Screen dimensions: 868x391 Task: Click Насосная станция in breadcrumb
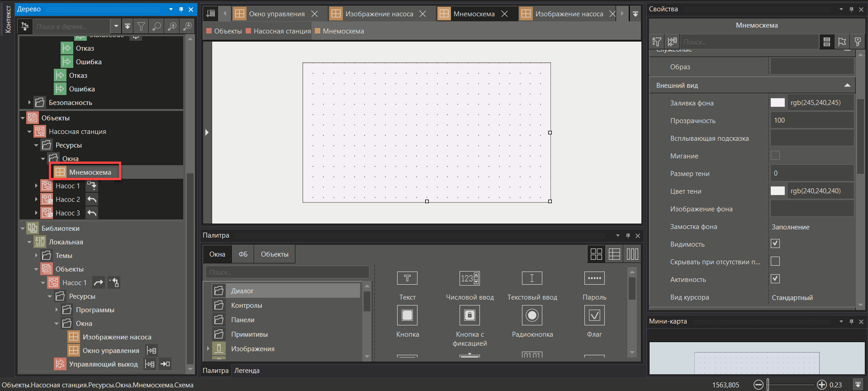282,31
